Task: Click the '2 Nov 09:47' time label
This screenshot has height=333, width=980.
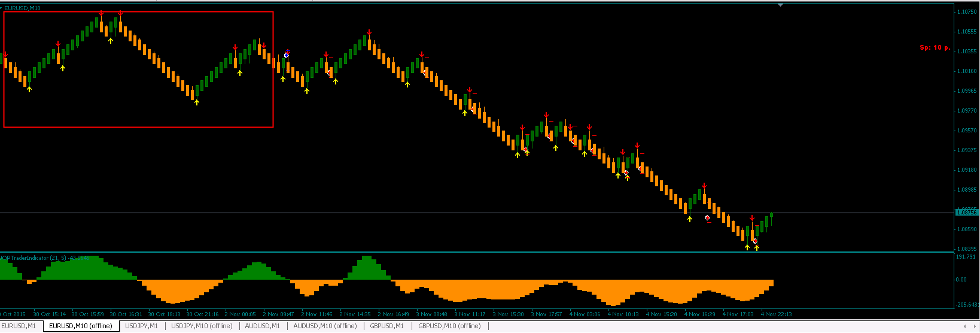Action: point(278,314)
